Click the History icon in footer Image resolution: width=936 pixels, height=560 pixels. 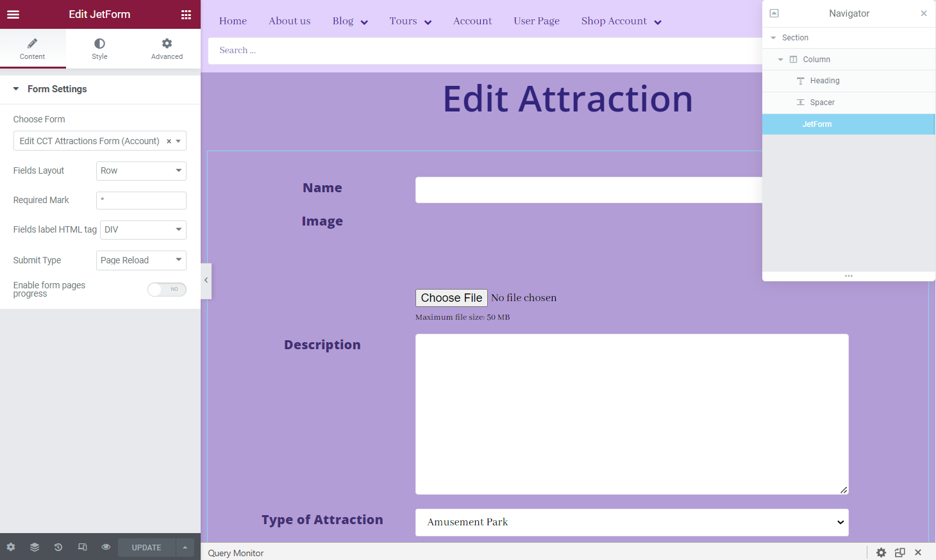coord(58,547)
